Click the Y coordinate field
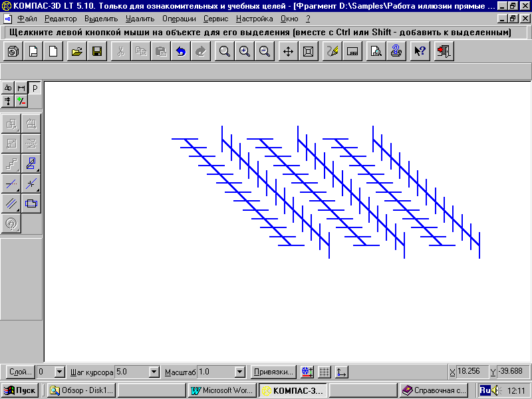This screenshot has height=399, width=532. (512, 372)
